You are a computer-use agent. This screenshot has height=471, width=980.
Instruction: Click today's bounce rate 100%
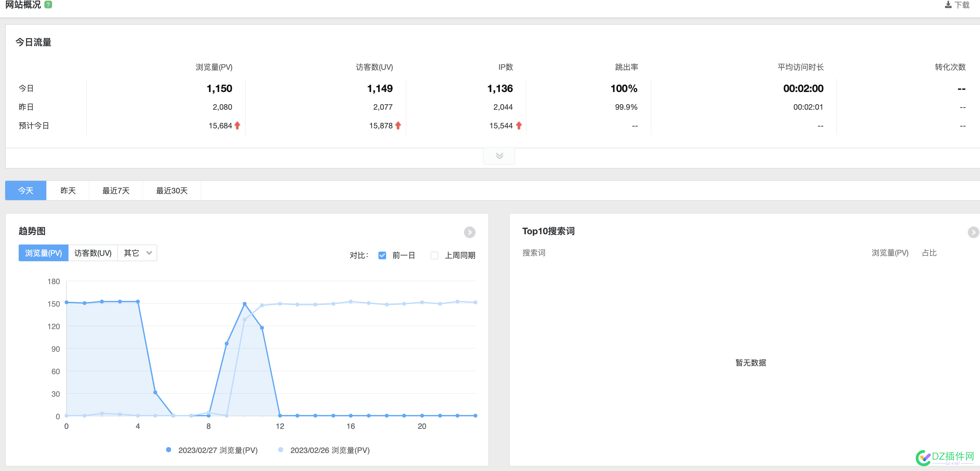pyautogui.click(x=624, y=88)
